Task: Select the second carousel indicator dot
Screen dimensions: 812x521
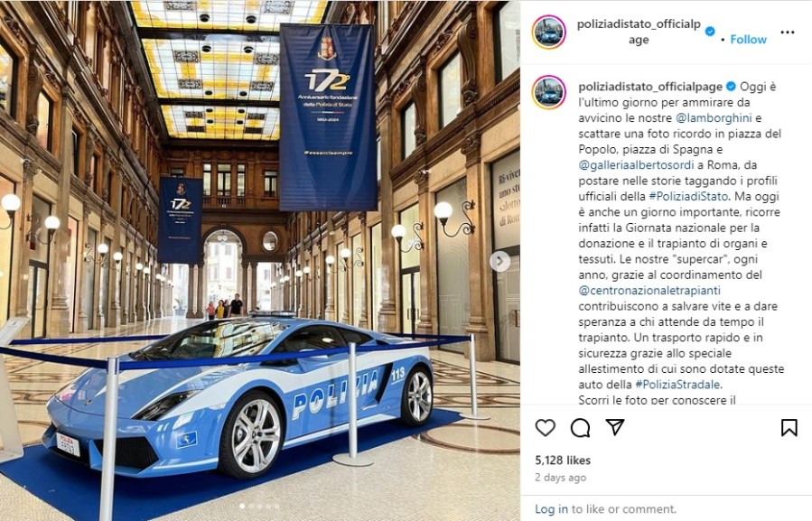Action: [251, 507]
